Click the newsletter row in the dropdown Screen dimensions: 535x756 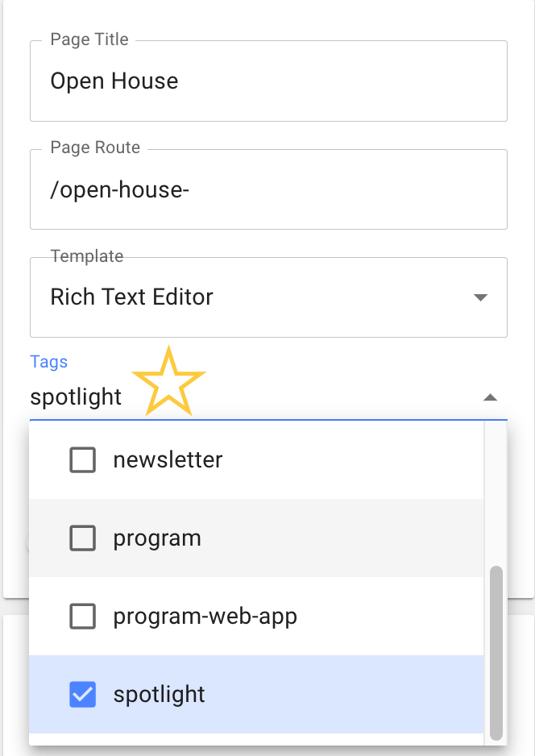coord(168,459)
